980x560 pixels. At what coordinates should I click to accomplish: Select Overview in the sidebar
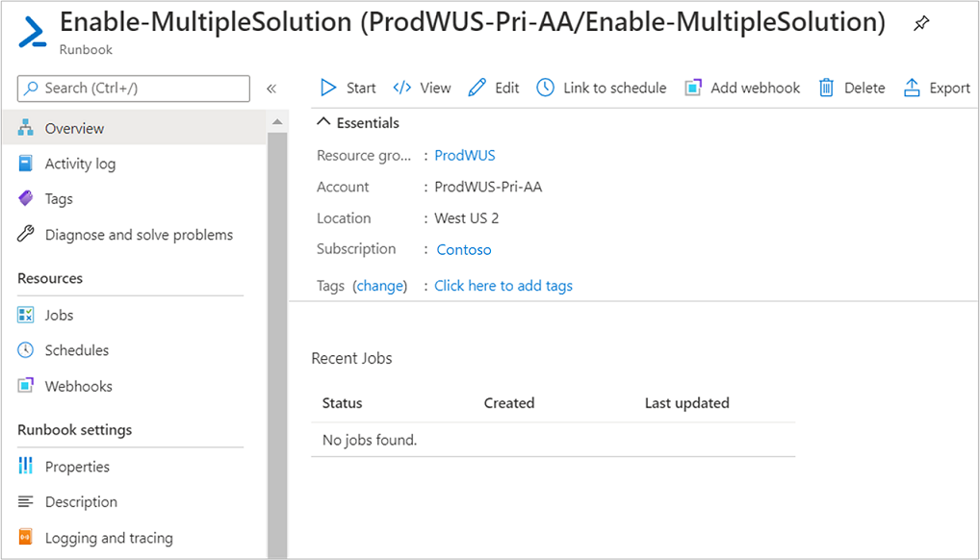(x=73, y=128)
